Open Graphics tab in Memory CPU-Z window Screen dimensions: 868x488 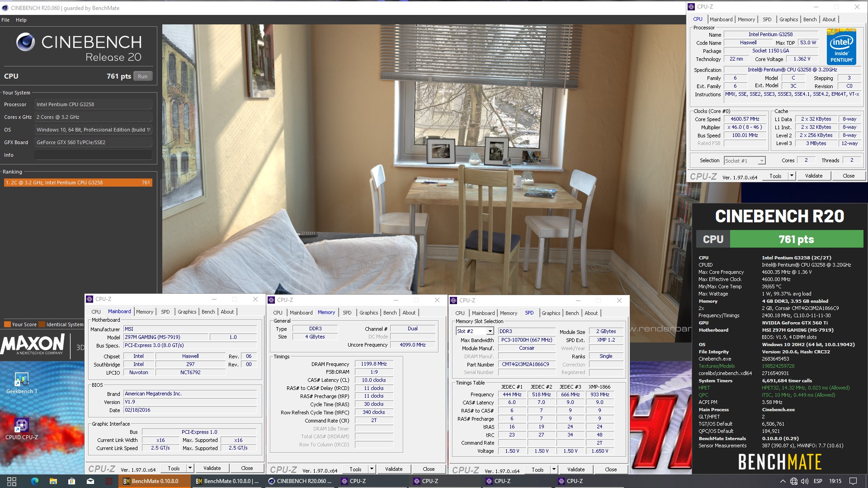(368, 313)
